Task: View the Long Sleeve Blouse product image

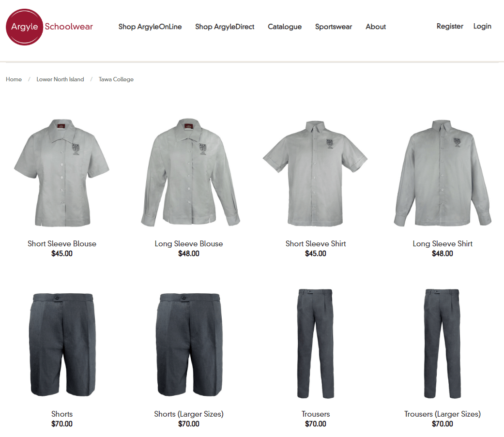Action: point(190,173)
